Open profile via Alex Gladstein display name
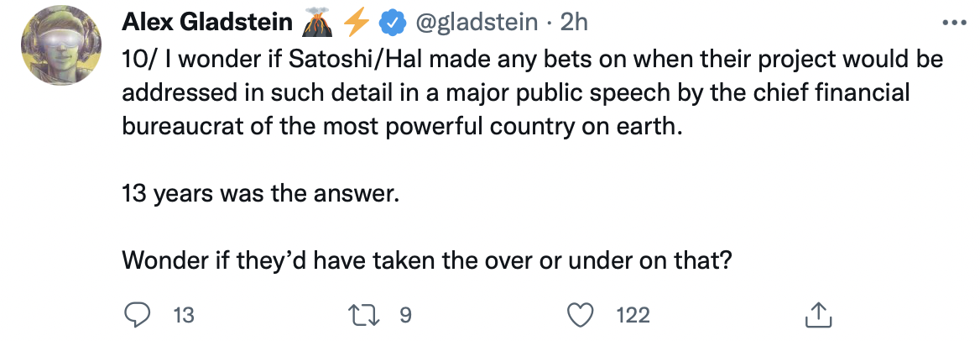 pos(207,23)
